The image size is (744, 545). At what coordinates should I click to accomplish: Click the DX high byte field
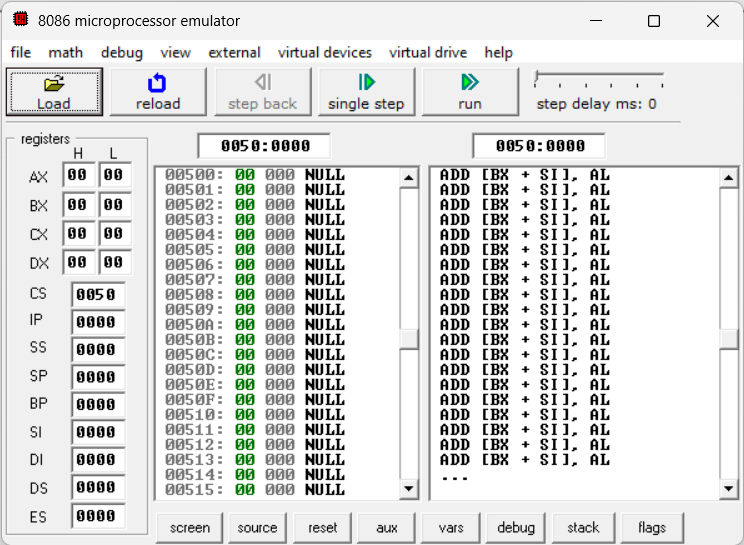click(x=78, y=262)
